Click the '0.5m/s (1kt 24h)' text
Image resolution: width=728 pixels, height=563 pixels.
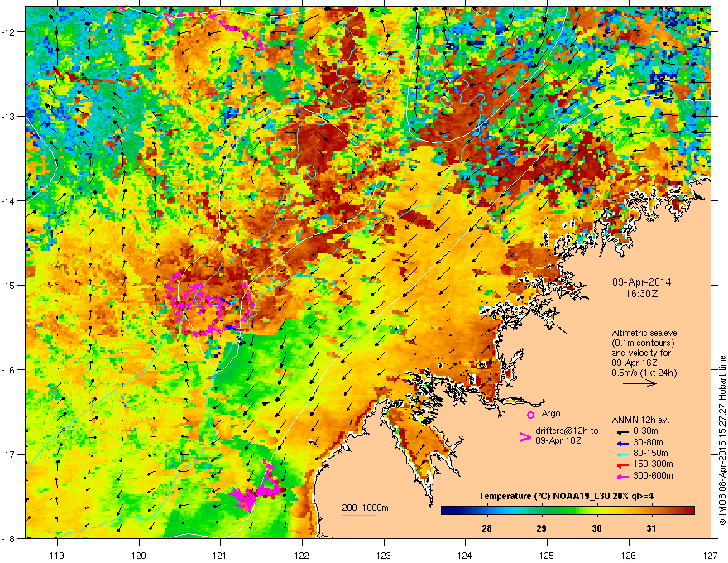pyautogui.click(x=644, y=373)
